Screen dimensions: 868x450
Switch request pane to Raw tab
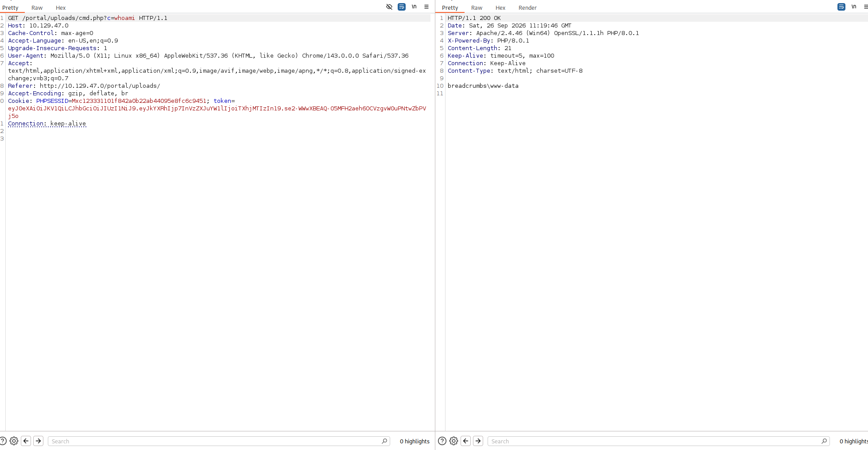point(37,8)
